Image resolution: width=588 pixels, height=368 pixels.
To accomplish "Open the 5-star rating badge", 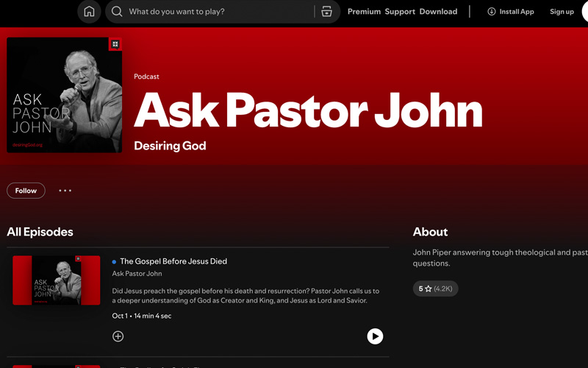I will tap(435, 289).
